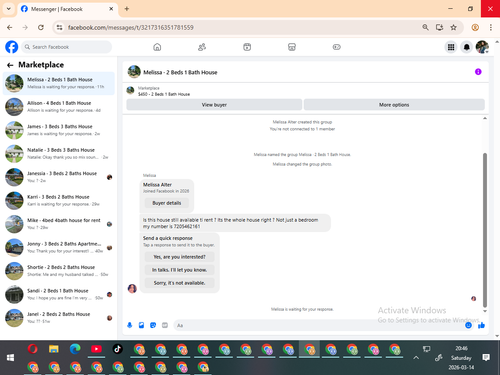The height and width of the screenshot is (375, 500).
Task: Click the More options button
Action: (394, 105)
